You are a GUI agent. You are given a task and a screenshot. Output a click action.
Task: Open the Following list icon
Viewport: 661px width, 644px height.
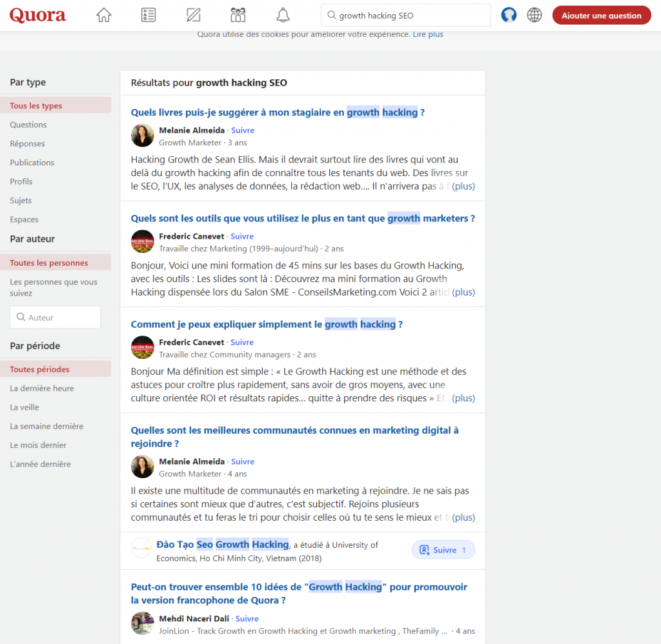pyautogui.click(x=148, y=15)
